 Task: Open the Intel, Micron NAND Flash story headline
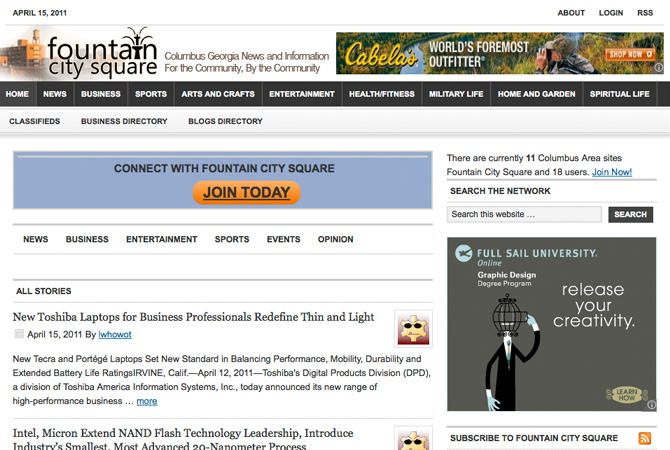(x=183, y=439)
